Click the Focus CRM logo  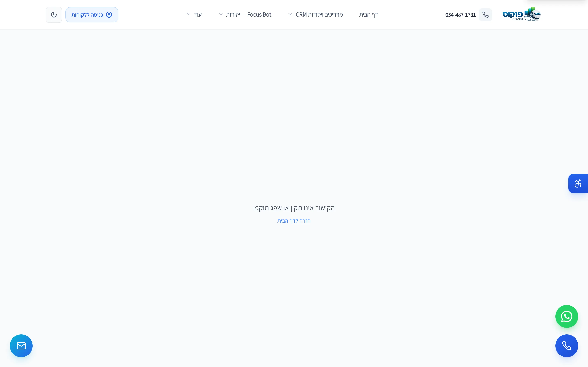(x=521, y=14)
